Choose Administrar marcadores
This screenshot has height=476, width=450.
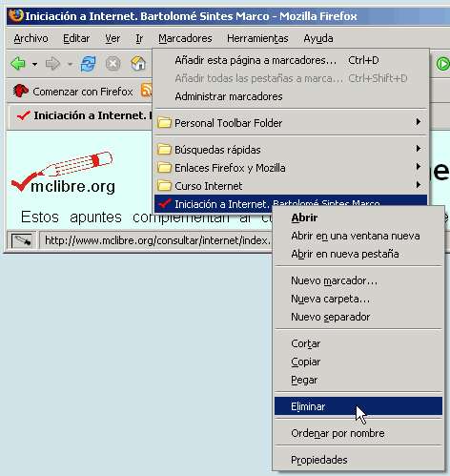(x=291, y=96)
